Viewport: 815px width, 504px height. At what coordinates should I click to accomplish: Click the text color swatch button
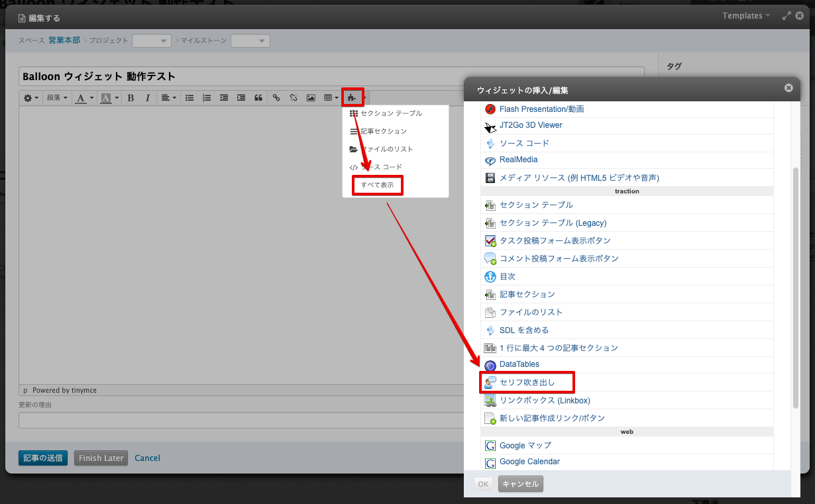point(81,98)
